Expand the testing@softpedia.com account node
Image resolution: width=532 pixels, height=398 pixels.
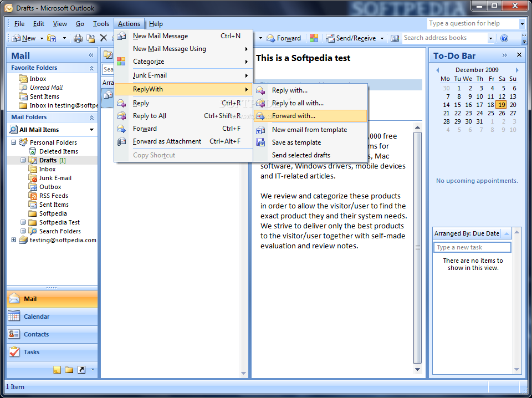tap(13, 240)
